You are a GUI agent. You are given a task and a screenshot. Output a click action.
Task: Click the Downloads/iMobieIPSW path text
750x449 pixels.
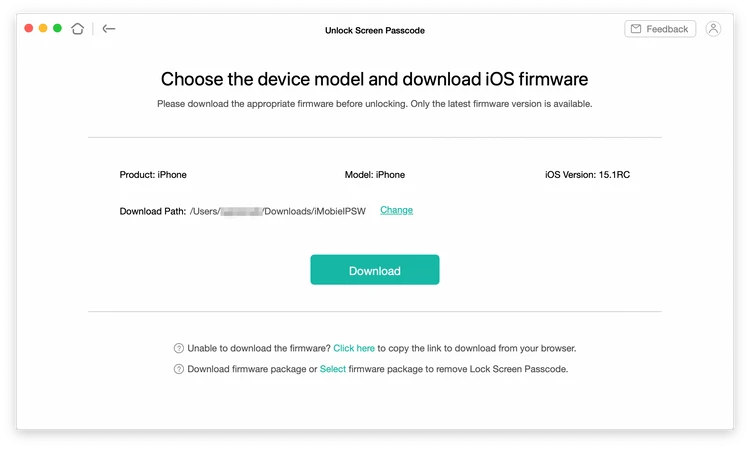(x=314, y=211)
